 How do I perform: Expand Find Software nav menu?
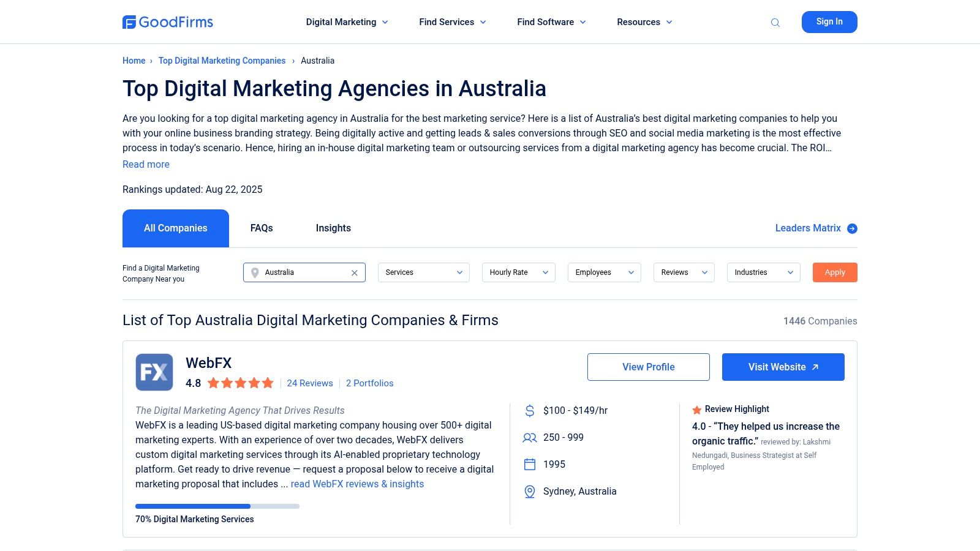(552, 22)
